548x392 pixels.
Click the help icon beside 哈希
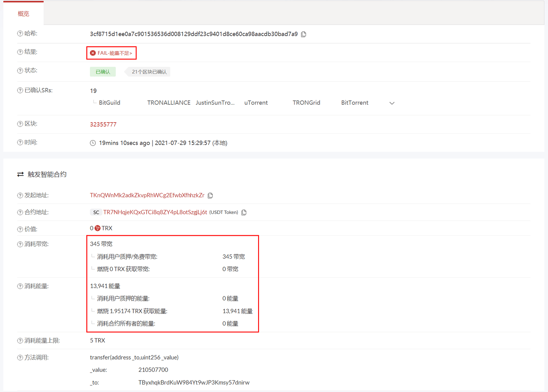19,33
